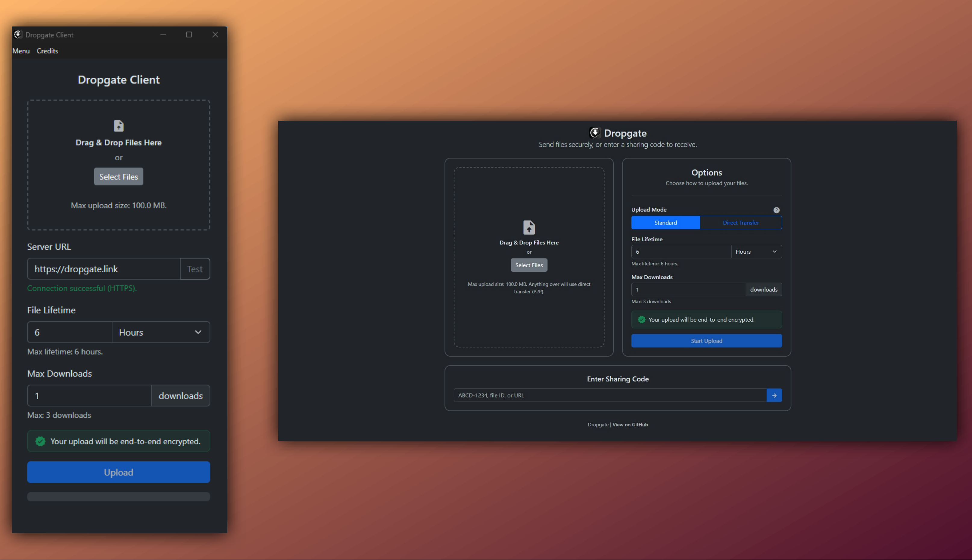Click the 'Max Downloads' label in web Options
The width and height of the screenshot is (972, 560).
click(x=652, y=277)
